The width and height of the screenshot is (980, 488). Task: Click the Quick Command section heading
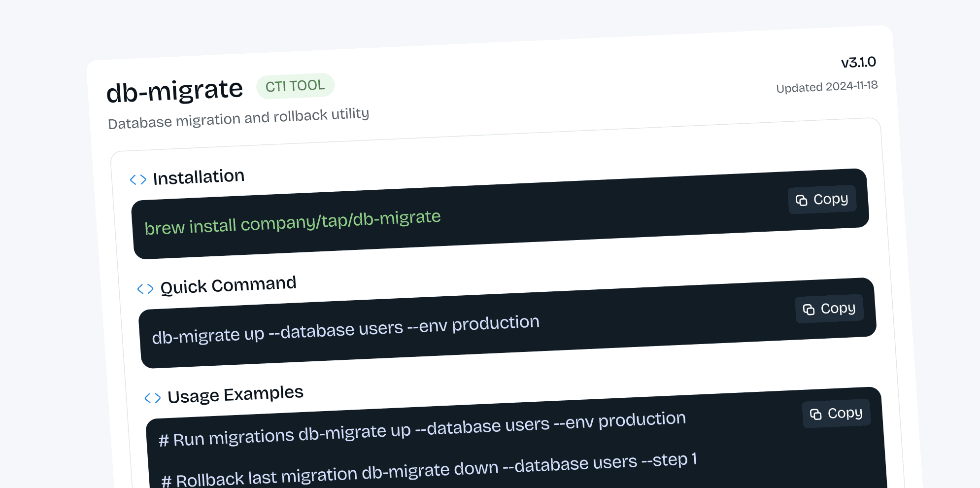click(x=229, y=285)
